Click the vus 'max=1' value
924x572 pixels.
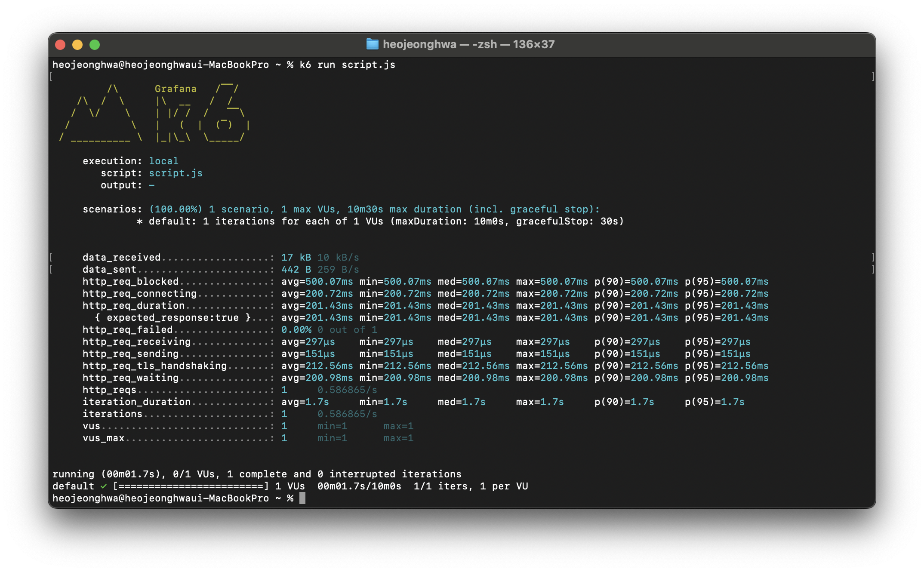[x=398, y=426]
